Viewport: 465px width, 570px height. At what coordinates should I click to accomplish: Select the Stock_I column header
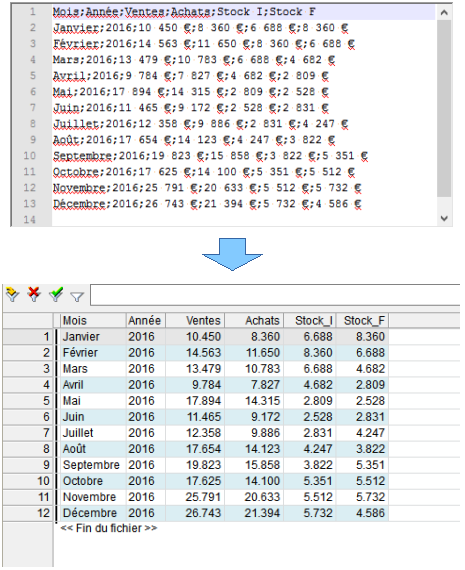pyautogui.click(x=310, y=321)
